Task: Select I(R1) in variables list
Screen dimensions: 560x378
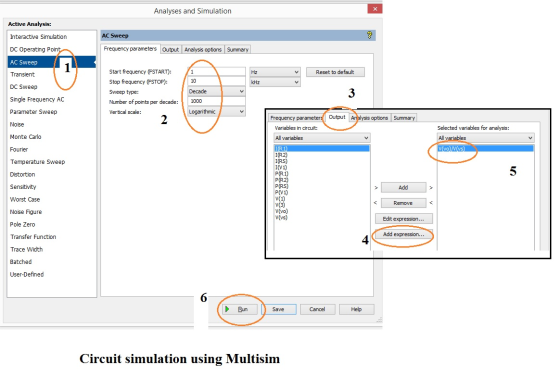Action: point(322,148)
